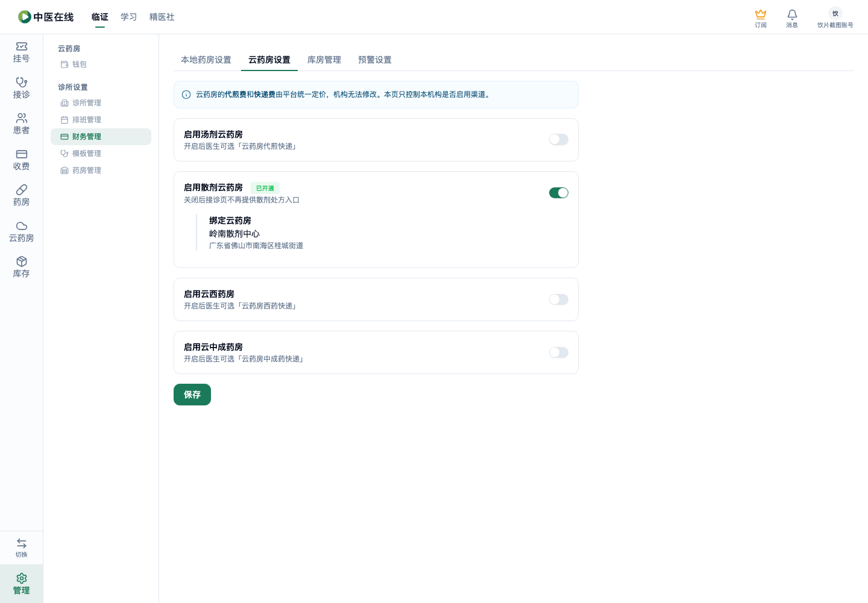Switch to the 本地药房设置 tab
Viewport: 868px width, 603px height.
pyautogui.click(x=206, y=60)
